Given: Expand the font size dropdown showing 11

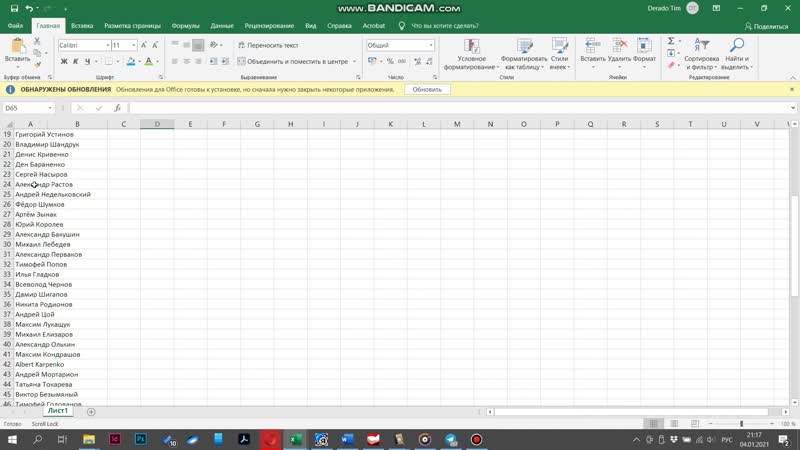Looking at the screenshot, I should [x=134, y=45].
